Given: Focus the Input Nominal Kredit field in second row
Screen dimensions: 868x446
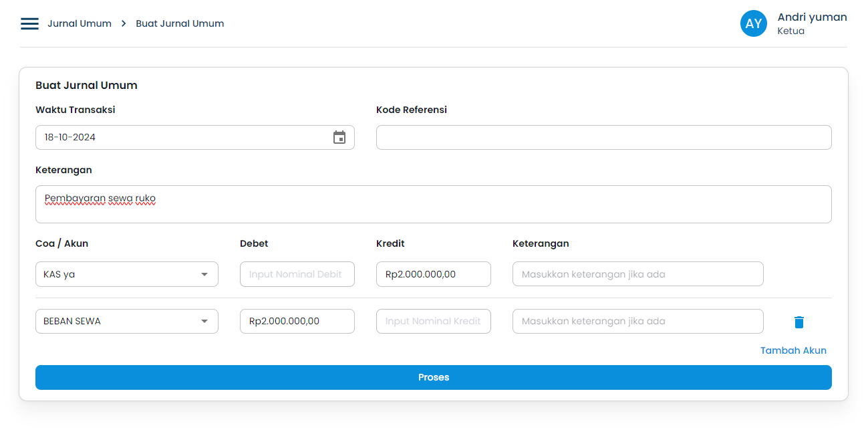Looking at the screenshot, I should [433, 321].
